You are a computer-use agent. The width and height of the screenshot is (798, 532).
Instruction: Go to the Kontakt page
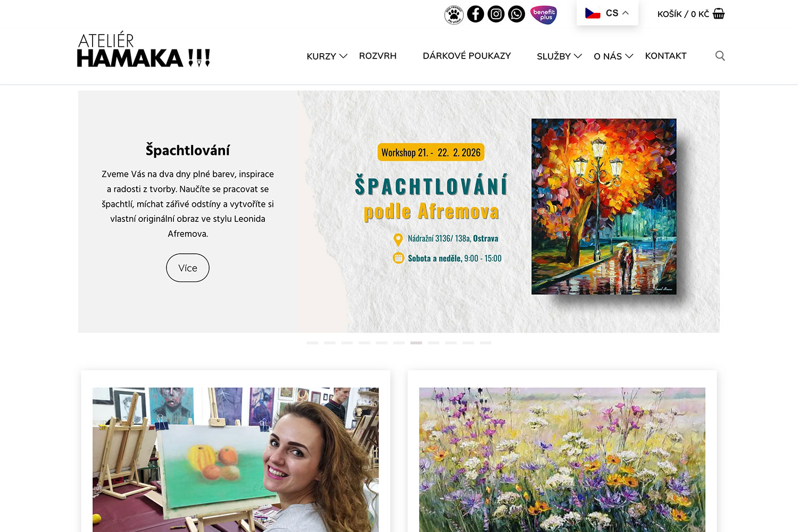(x=666, y=56)
